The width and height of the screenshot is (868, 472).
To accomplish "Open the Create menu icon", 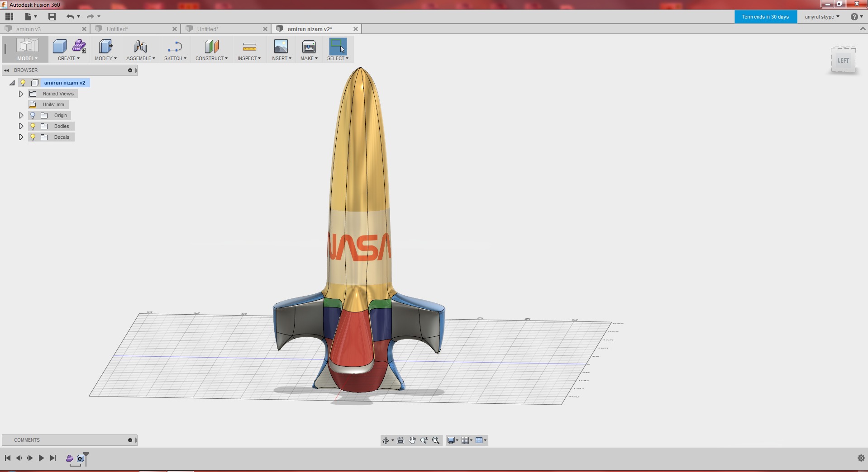I will (x=59, y=47).
